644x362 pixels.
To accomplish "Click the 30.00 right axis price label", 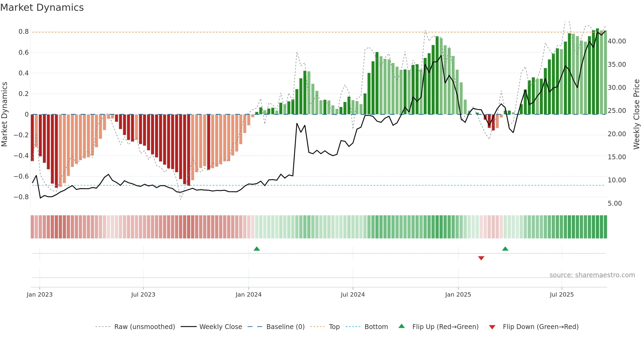I will coord(617,87).
